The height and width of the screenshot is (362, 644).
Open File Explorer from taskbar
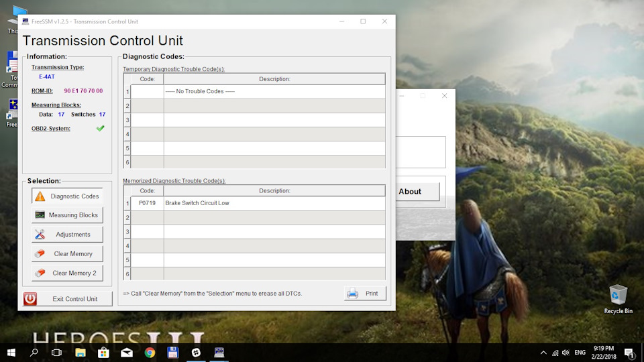pyautogui.click(x=80, y=353)
